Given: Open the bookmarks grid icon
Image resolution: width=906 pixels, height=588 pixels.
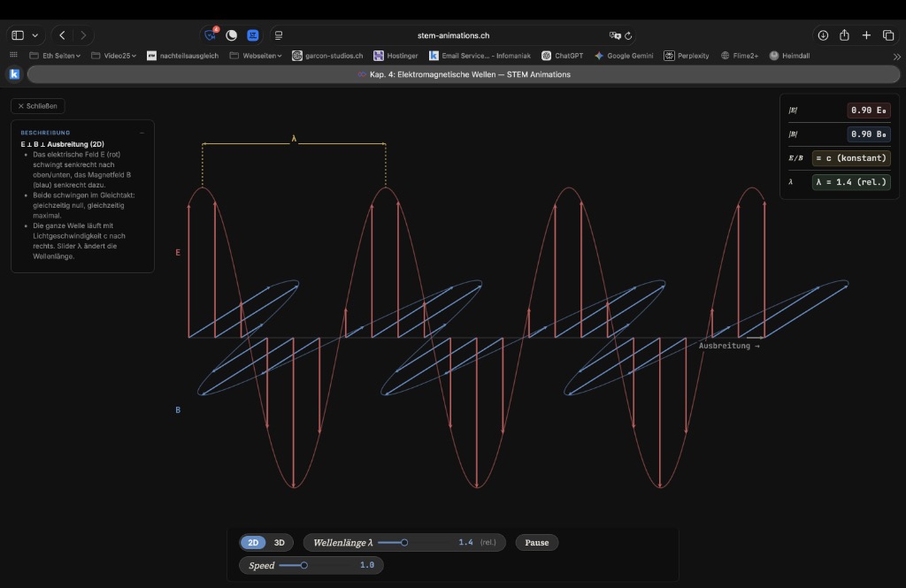Looking at the screenshot, I should coord(14,56).
